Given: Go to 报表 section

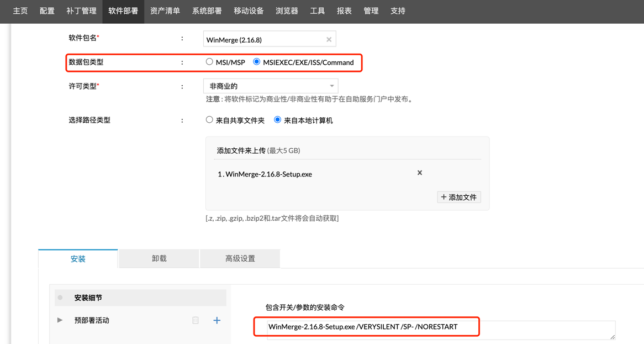Looking at the screenshot, I should [344, 11].
